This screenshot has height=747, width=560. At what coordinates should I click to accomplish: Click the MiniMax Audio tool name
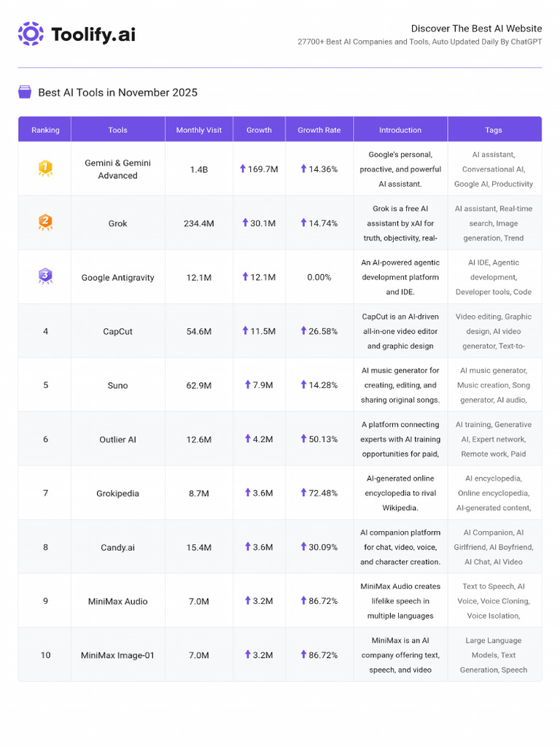(117, 601)
